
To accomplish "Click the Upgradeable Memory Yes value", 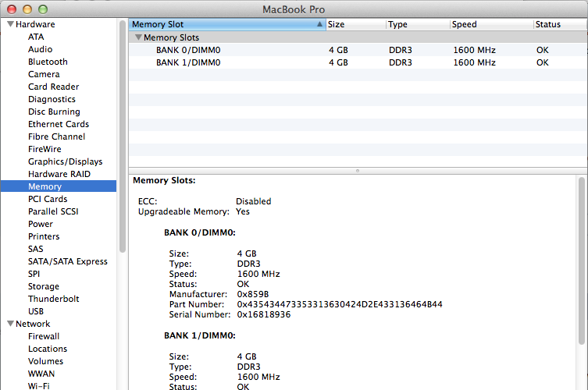I will click(243, 211).
